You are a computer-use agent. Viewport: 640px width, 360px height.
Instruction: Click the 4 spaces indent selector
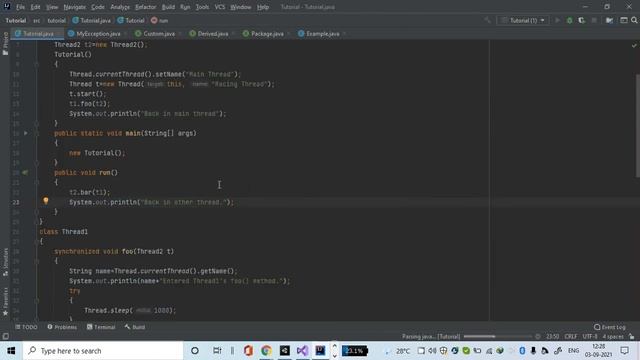pos(613,336)
